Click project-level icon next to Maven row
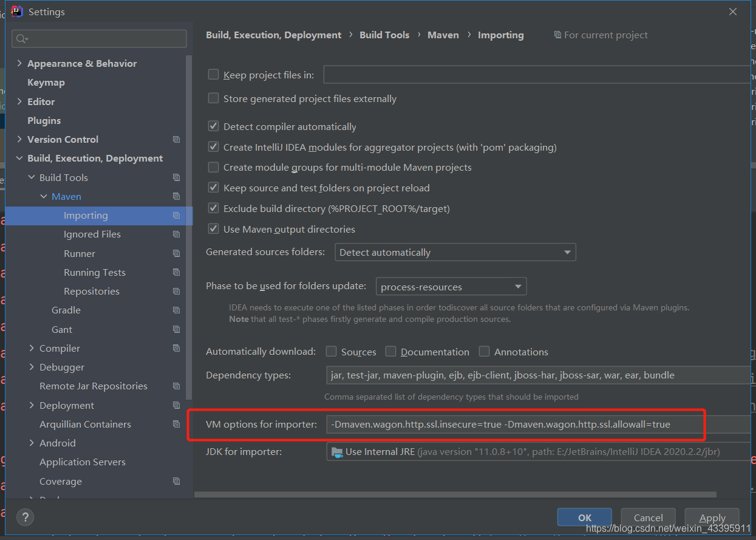 click(x=176, y=196)
